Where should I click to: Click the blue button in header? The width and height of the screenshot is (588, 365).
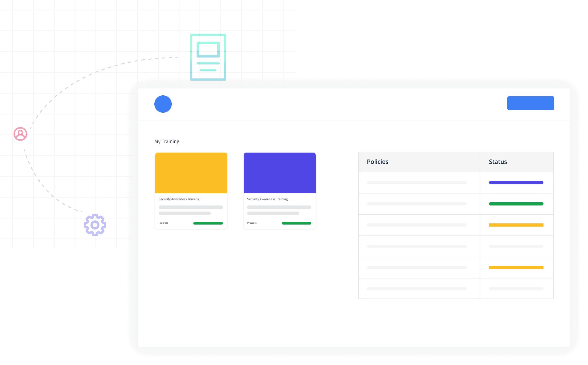click(531, 103)
